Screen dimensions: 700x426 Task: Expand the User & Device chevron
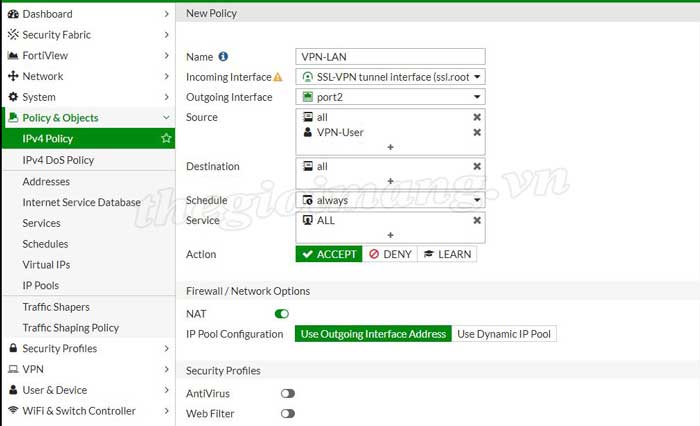click(166, 390)
